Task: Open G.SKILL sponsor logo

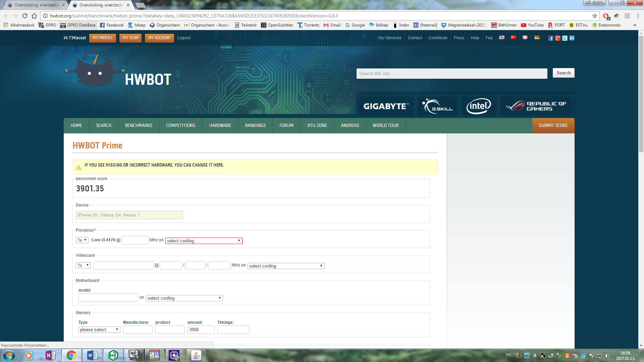Action: click(x=437, y=106)
